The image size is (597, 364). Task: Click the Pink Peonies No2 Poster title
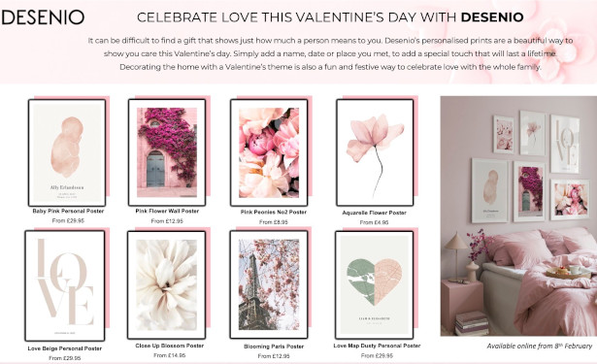coord(274,212)
